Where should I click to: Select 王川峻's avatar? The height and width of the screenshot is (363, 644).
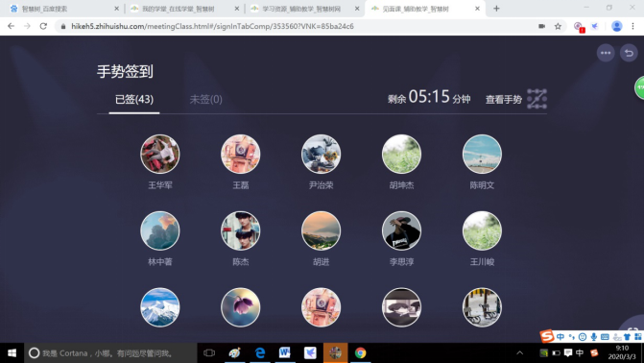[x=482, y=230]
